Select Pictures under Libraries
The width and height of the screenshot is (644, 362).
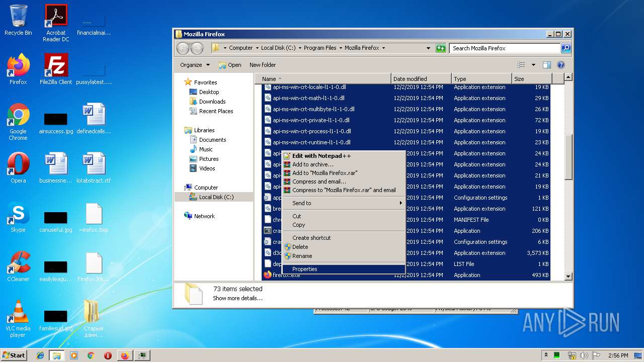(208, 159)
